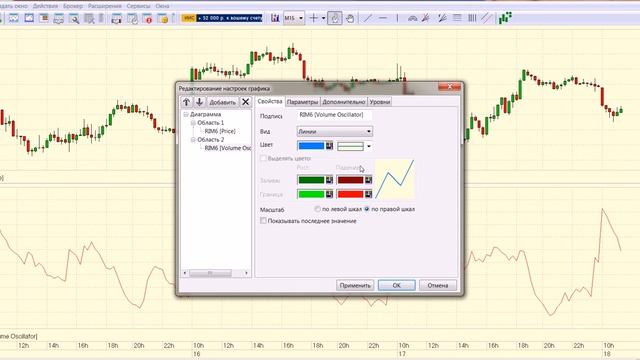
Task: Click the horizontal scrollbar thumb under the tree
Action: pos(210,273)
